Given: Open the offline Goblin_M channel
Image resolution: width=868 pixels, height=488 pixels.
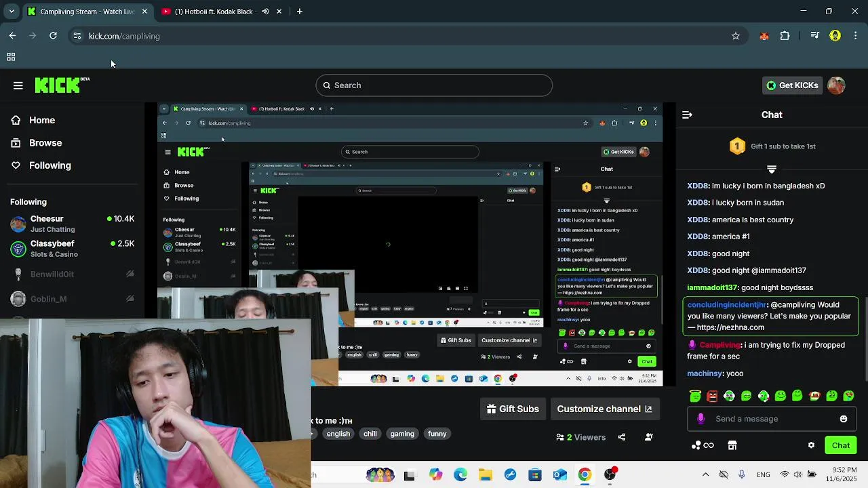Looking at the screenshot, I should click(x=73, y=299).
